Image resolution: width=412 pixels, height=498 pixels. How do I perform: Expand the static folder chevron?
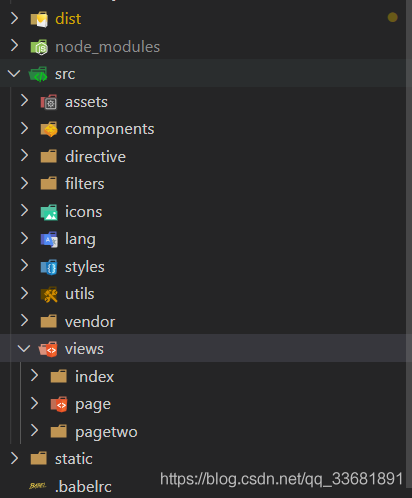click(x=14, y=458)
